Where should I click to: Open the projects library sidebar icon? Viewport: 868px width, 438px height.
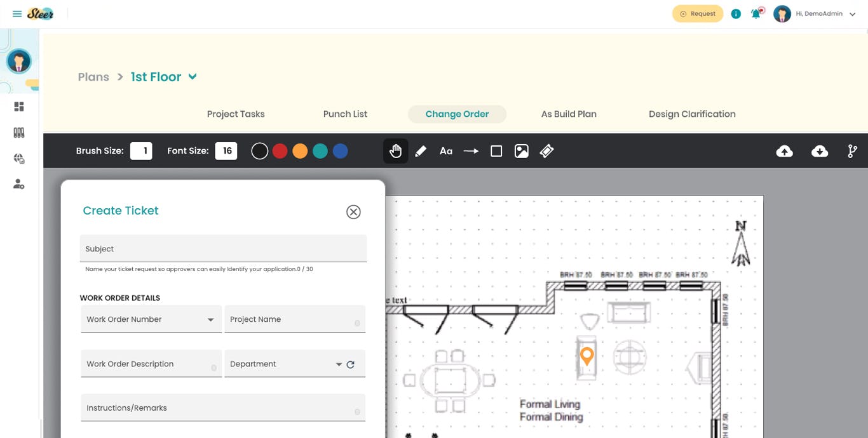[19, 132]
